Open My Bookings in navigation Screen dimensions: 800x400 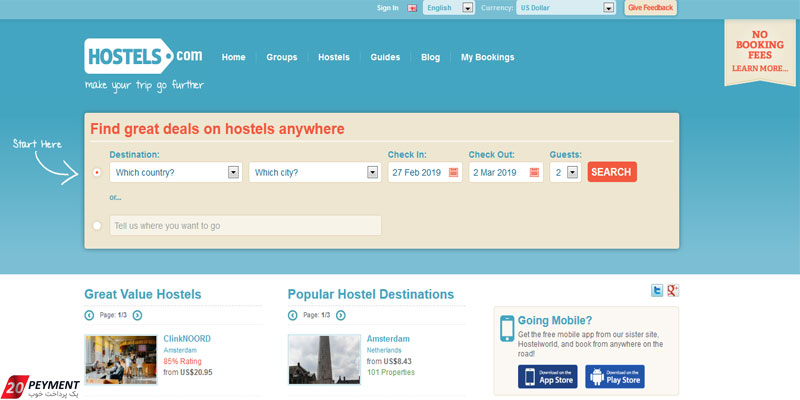[x=488, y=57]
